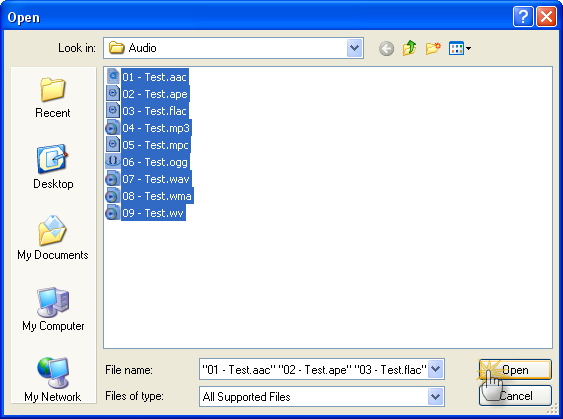Go to My Computer location
The height and width of the screenshot is (419, 563).
[x=53, y=309]
